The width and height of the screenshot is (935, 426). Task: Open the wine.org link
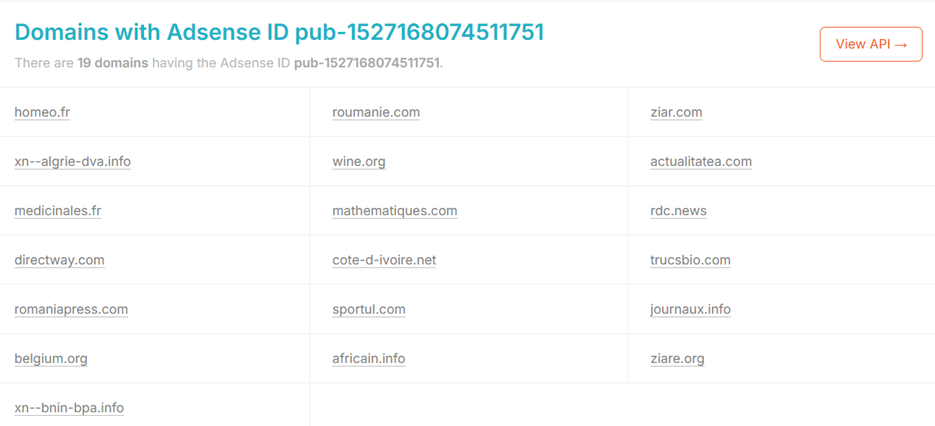point(359,162)
